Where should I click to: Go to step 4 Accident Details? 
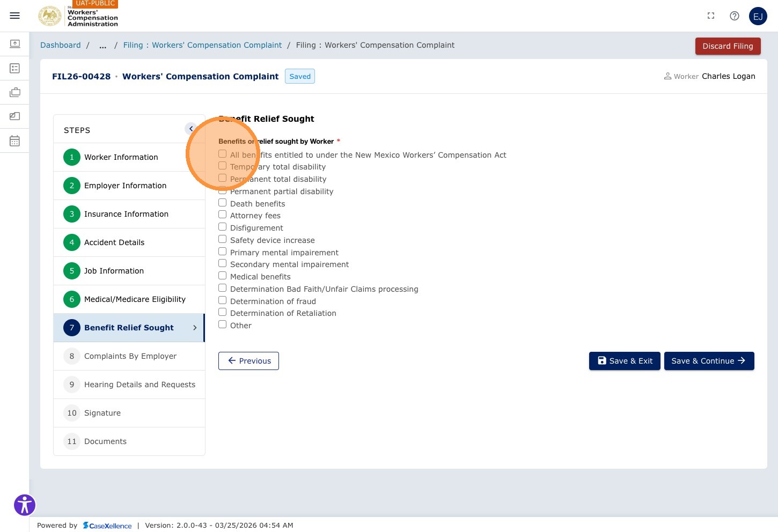click(129, 242)
